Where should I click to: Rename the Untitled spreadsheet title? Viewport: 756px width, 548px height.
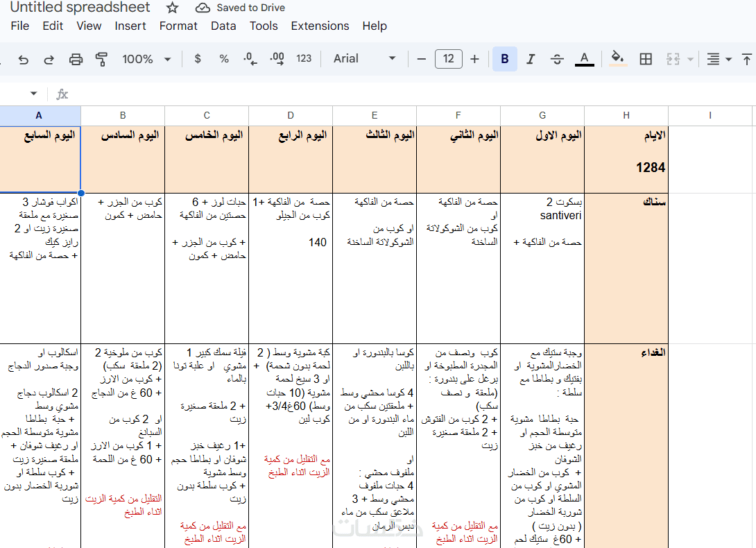(80, 7)
